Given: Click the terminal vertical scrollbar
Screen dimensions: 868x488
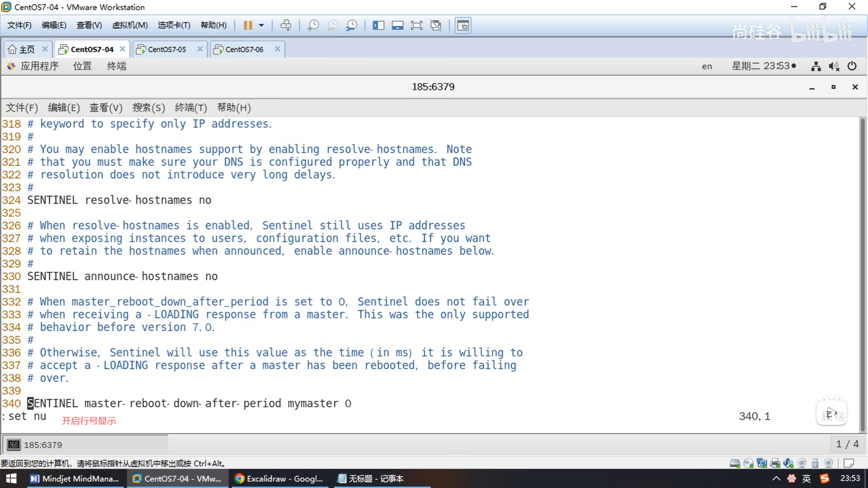Looking at the screenshot, I should [863, 271].
